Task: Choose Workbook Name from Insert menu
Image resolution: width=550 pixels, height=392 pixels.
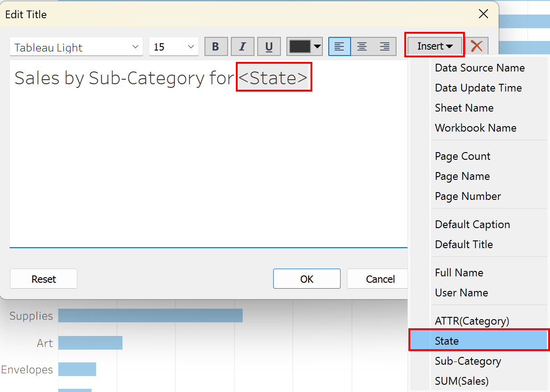Action: pyautogui.click(x=476, y=128)
